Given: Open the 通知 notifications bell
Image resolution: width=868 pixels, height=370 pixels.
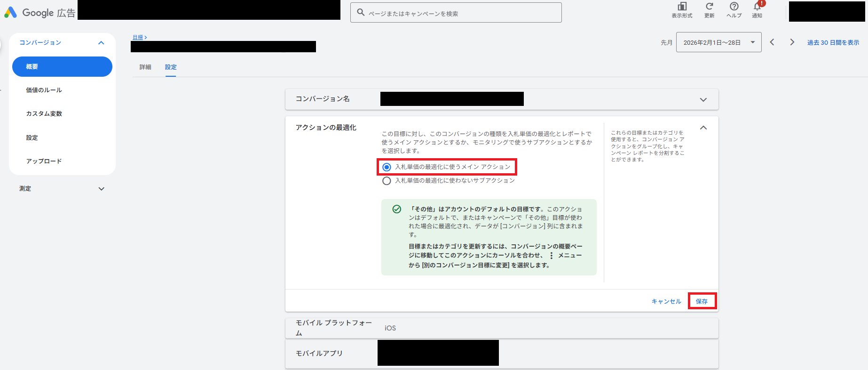Looking at the screenshot, I should 757,7.
